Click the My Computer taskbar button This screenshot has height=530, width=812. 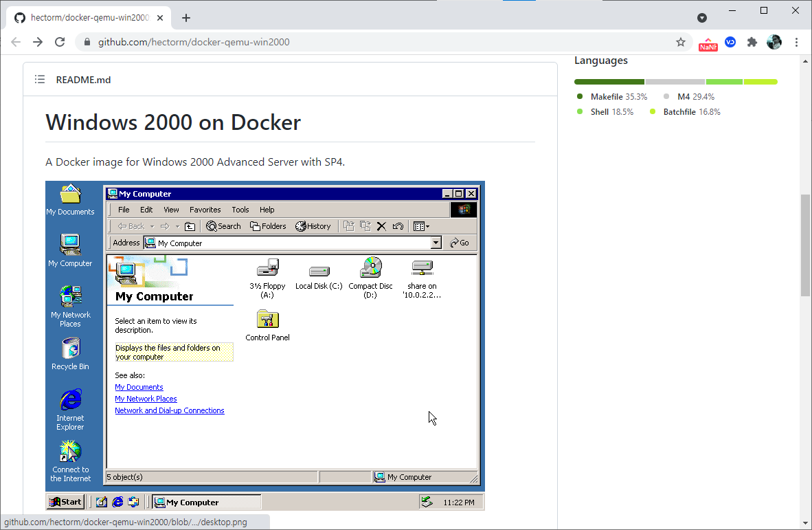click(x=207, y=502)
